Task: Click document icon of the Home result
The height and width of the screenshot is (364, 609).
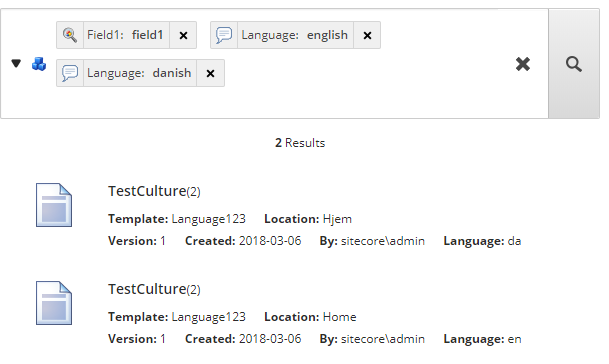Action: [54, 303]
